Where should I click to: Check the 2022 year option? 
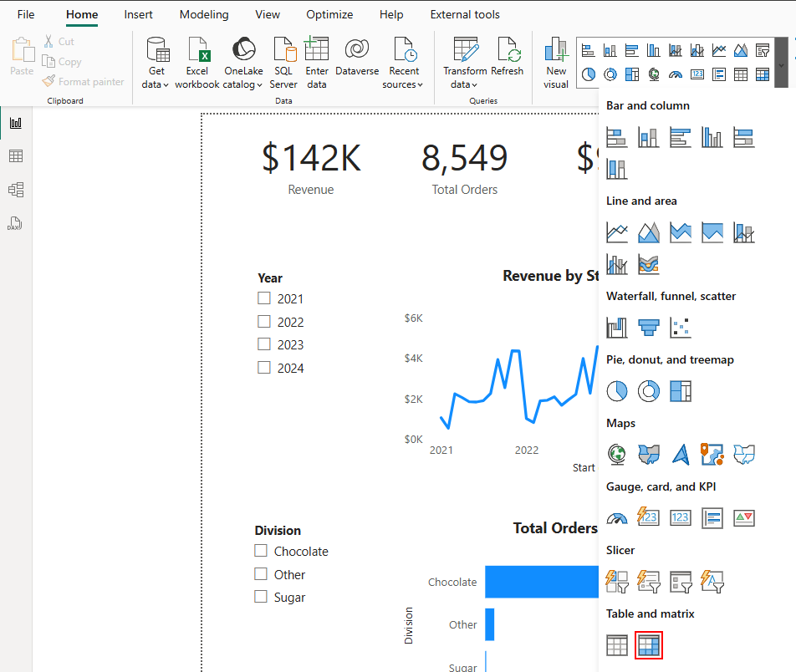(x=264, y=321)
